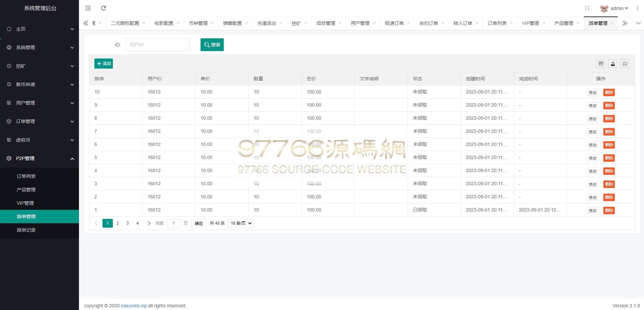Close the 挖矿 tab
This screenshot has height=310, width=644.
(x=306, y=23)
